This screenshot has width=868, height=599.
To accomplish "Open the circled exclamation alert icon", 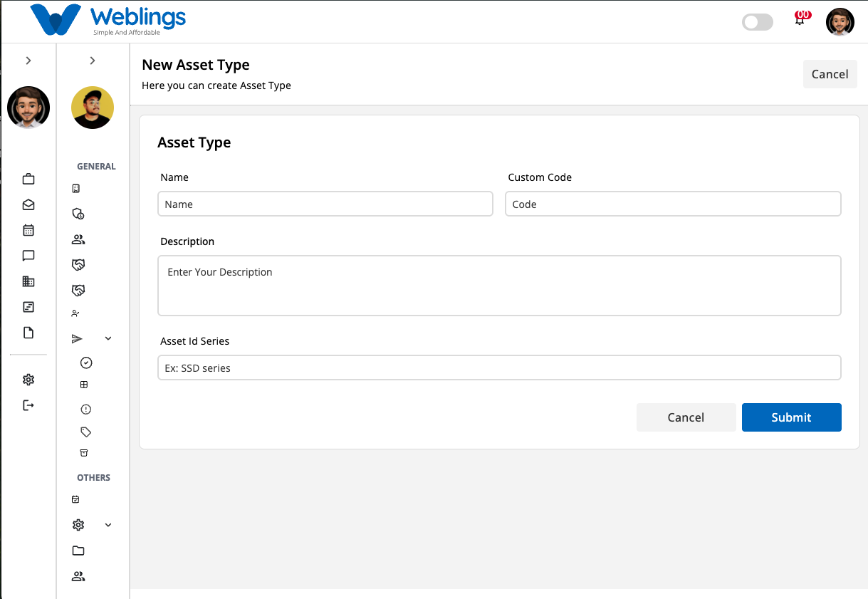I will tap(86, 410).
